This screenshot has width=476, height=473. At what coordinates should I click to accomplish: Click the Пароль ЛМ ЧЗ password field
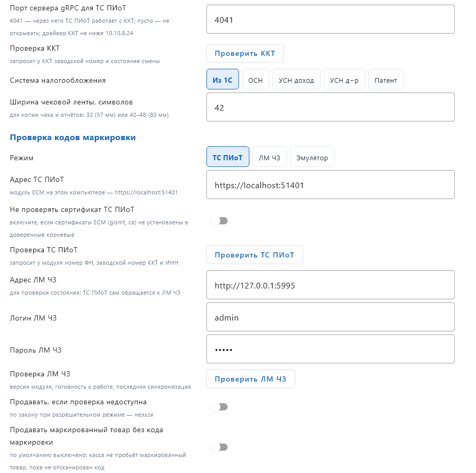[x=330, y=349]
